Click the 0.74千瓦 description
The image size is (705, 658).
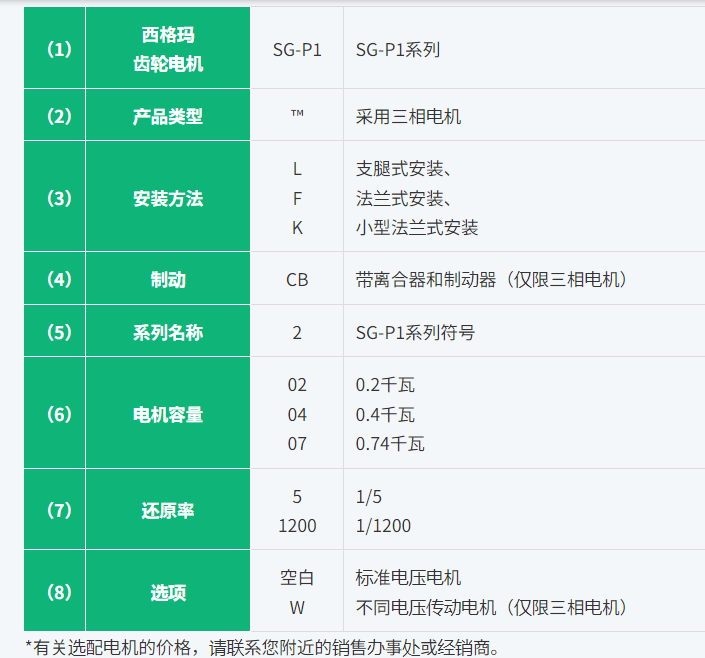(390, 444)
